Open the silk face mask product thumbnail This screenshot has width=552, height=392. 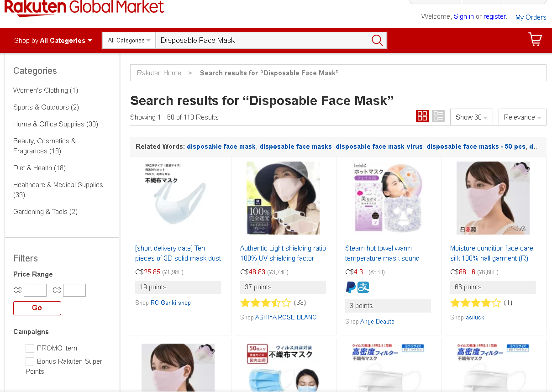click(x=493, y=198)
